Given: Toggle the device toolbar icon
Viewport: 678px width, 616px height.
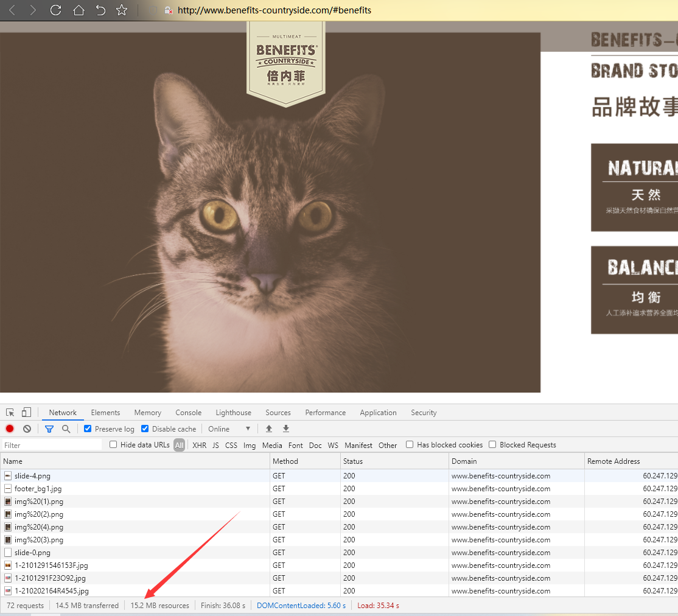Looking at the screenshot, I should [x=26, y=412].
